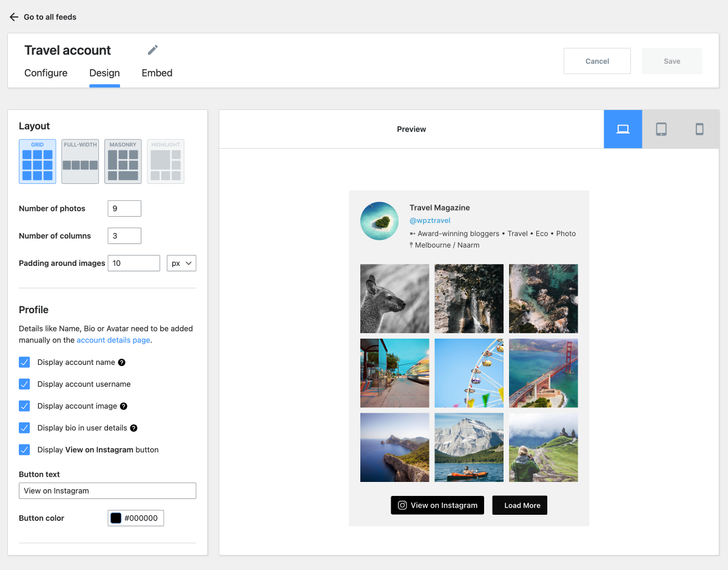Click help icon beside Display account name
Screen dimensions: 728x570
coord(121,362)
